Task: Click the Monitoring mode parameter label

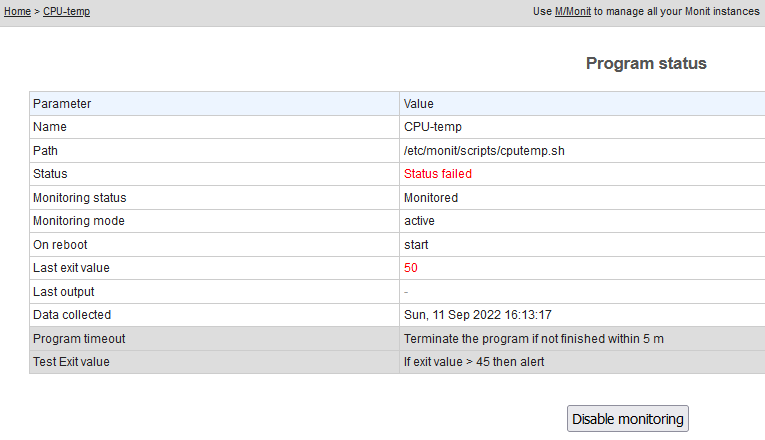Action: (79, 221)
